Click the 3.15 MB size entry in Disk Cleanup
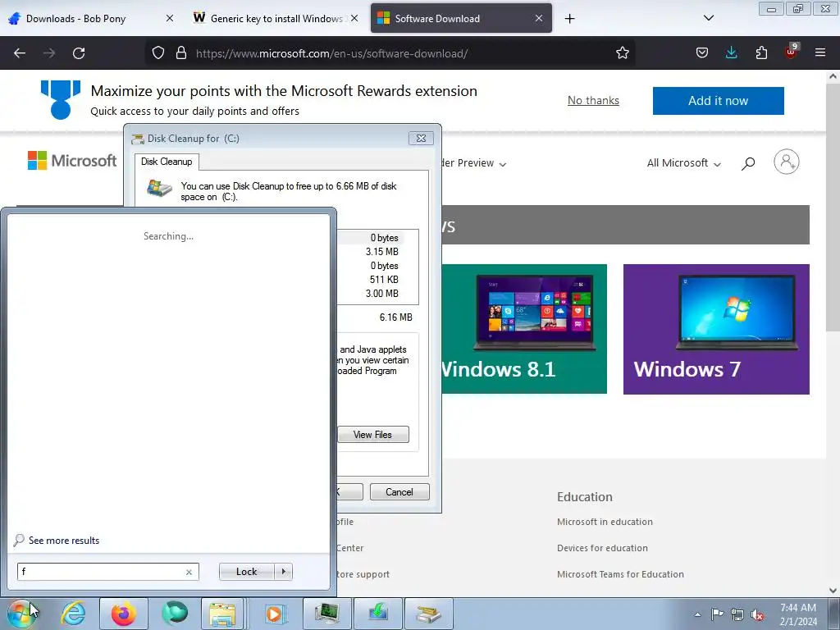This screenshot has height=630, width=840. point(382,252)
